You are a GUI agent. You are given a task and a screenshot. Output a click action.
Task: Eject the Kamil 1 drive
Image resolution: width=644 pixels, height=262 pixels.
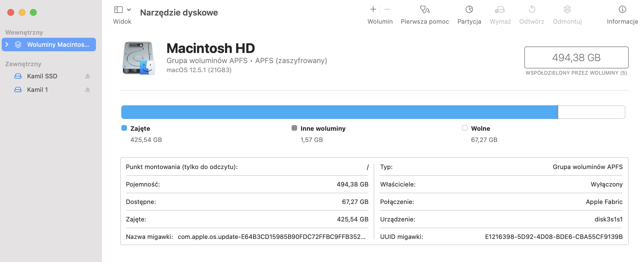pyautogui.click(x=87, y=90)
